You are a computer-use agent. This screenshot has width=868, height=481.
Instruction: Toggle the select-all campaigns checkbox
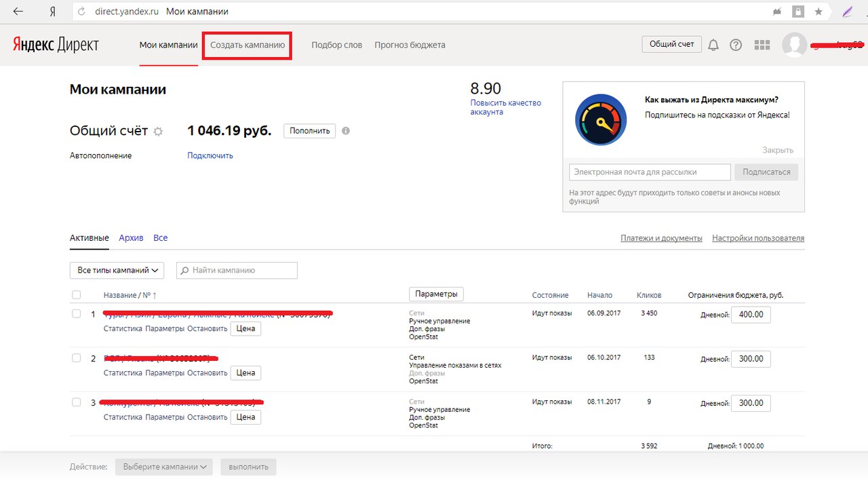pyautogui.click(x=76, y=295)
